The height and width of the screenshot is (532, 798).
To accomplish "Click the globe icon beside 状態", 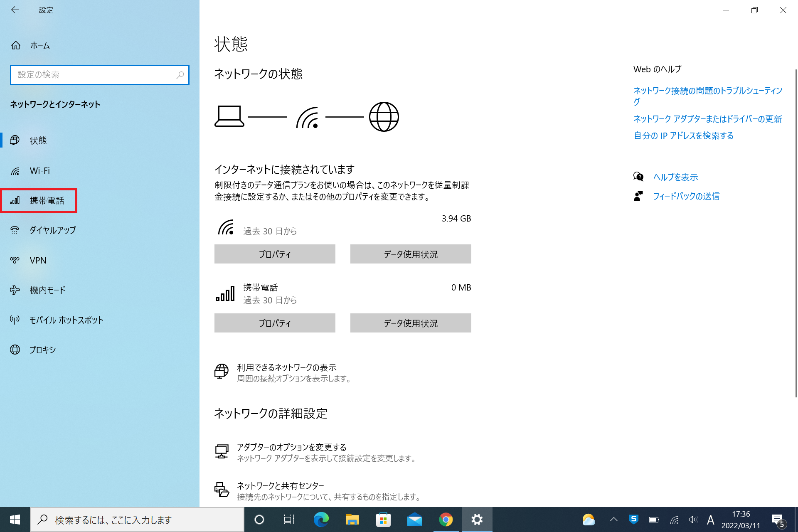I will coord(15,140).
